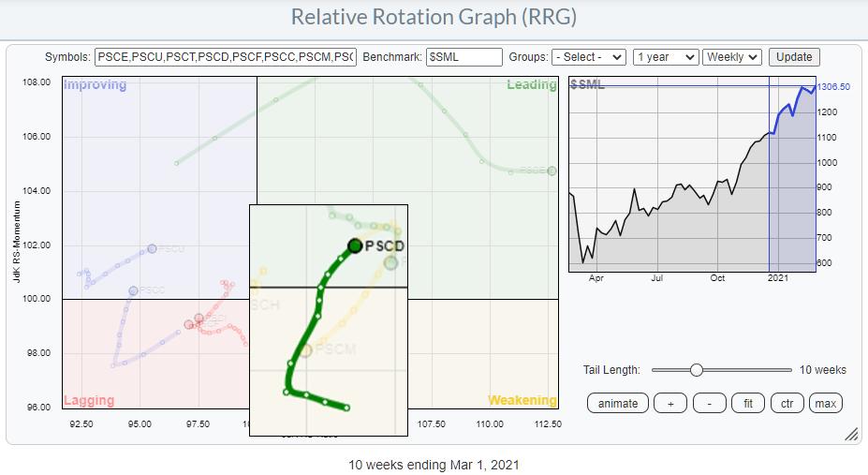Screen dimensions: 868x475
Task: Click the Groups label
Action: [x=528, y=57]
